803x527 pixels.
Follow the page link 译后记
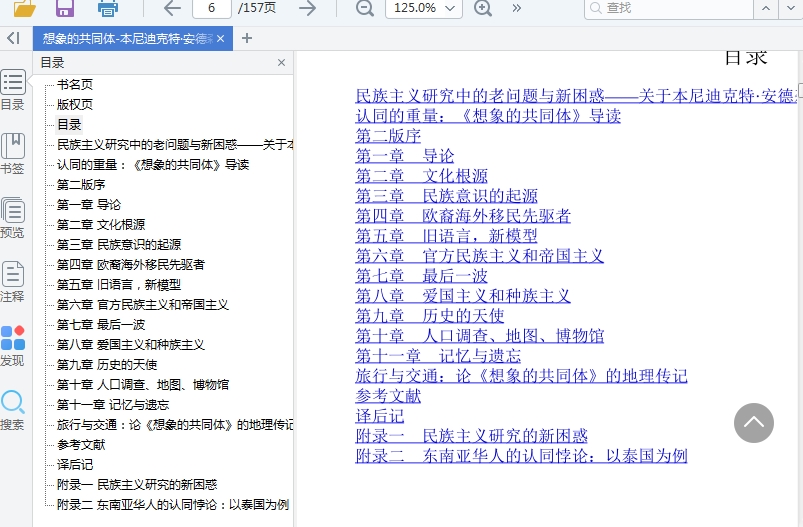pyautogui.click(x=380, y=415)
